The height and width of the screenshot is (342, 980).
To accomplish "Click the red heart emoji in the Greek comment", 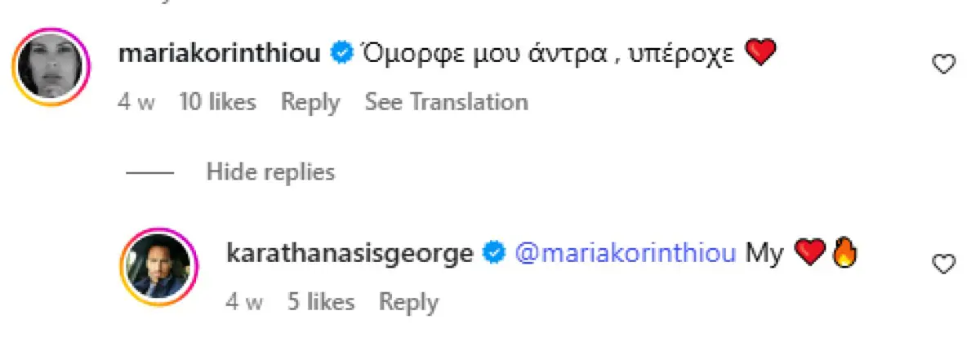I will 761,54.
